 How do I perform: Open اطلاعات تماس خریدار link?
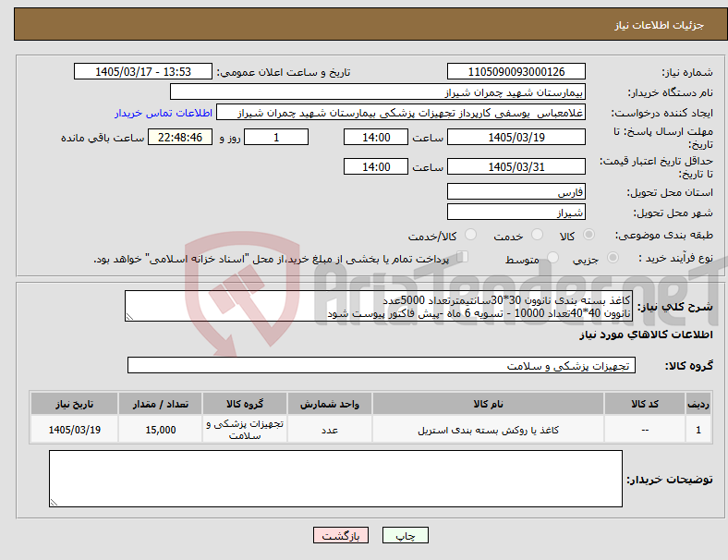[164, 113]
